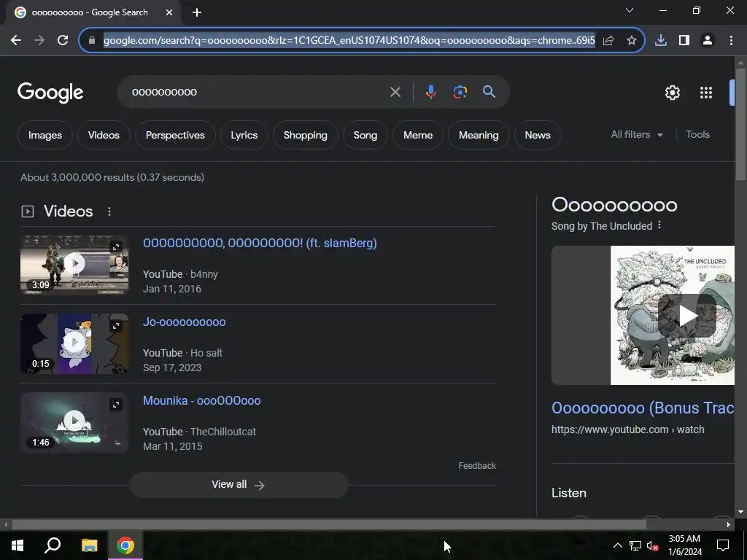Select the Lyrics filter chip

[244, 135]
